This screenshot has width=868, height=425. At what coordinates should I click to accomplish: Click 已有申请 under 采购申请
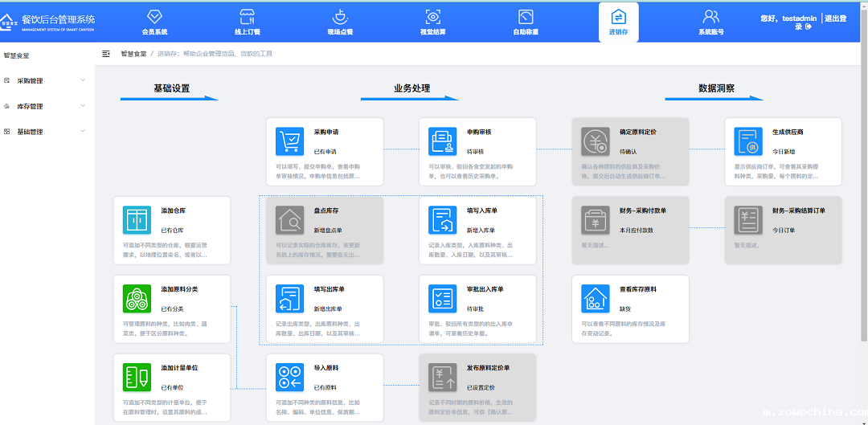[325, 152]
